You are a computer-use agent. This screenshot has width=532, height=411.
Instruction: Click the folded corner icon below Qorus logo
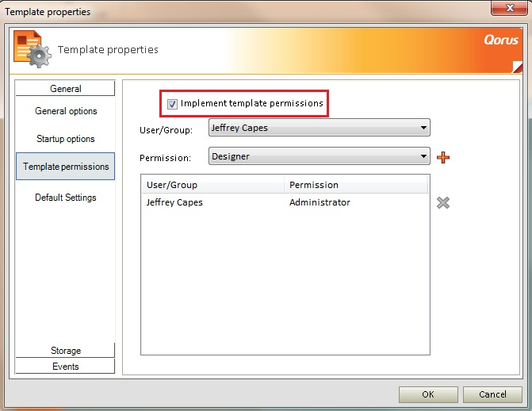(x=518, y=67)
